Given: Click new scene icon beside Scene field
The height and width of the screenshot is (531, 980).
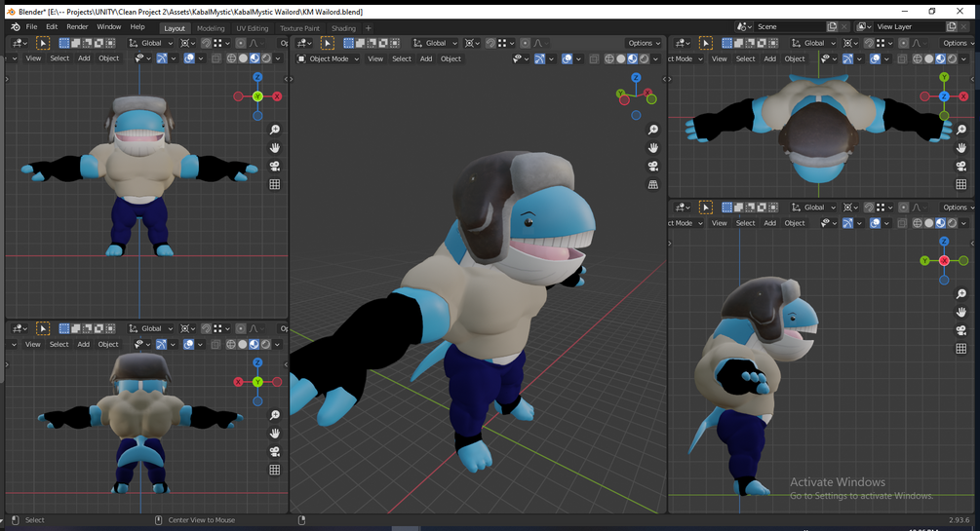Looking at the screenshot, I should [x=832, y=27].
